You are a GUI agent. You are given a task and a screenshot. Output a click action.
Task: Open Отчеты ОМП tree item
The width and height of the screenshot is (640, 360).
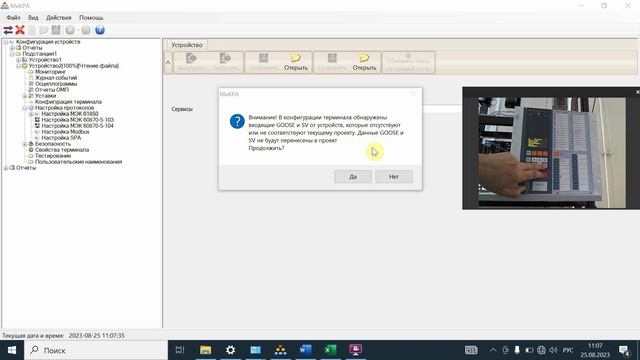[x=52, y=90]
